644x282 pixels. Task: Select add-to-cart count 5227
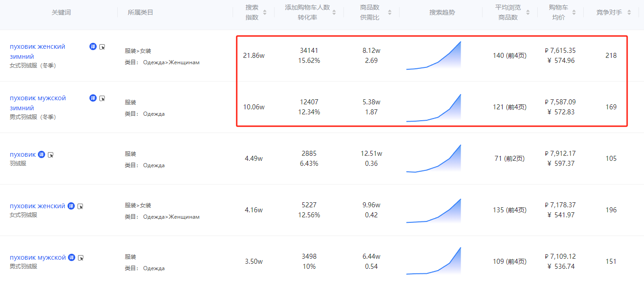click(x=309, y=205)
